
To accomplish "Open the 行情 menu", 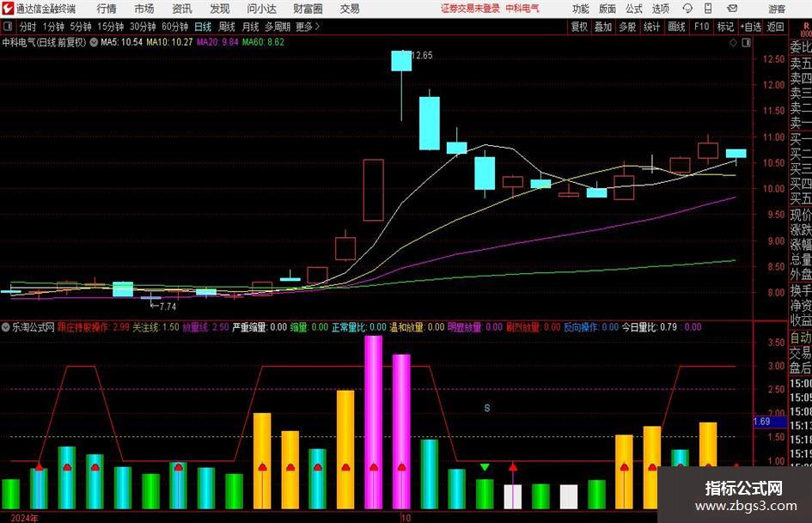I will pyautogui.click(x=107, y=9).
